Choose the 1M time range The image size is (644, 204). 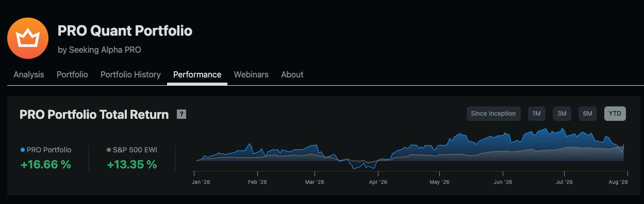coord(536,114)
